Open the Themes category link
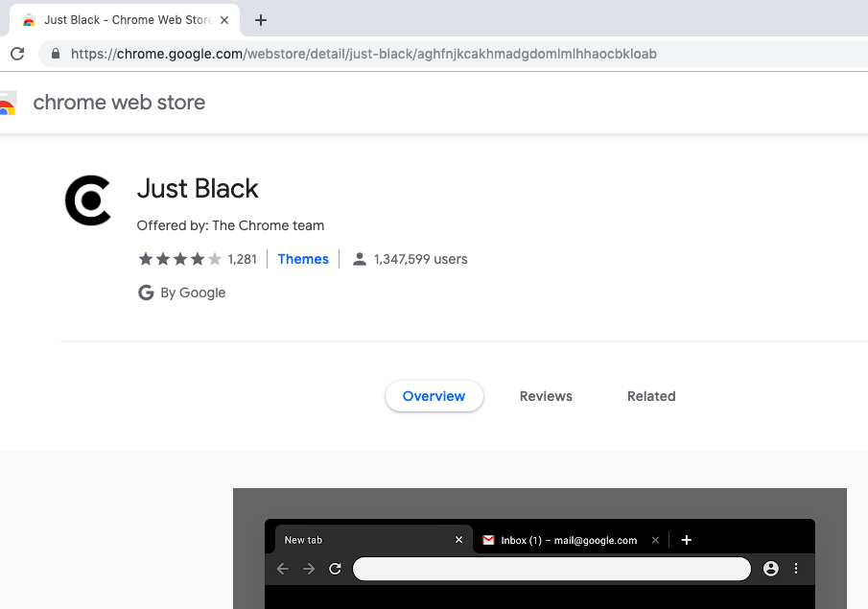 point(303,259)
